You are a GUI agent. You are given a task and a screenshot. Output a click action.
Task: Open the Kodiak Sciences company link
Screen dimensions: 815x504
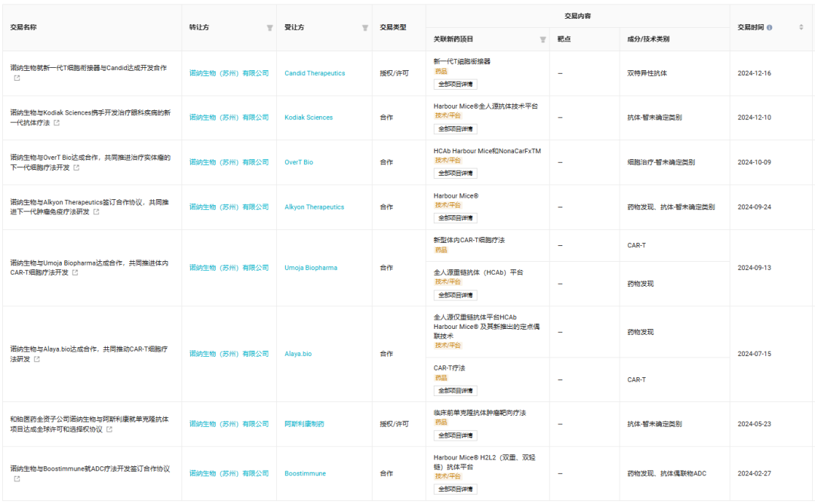[308, 118]
